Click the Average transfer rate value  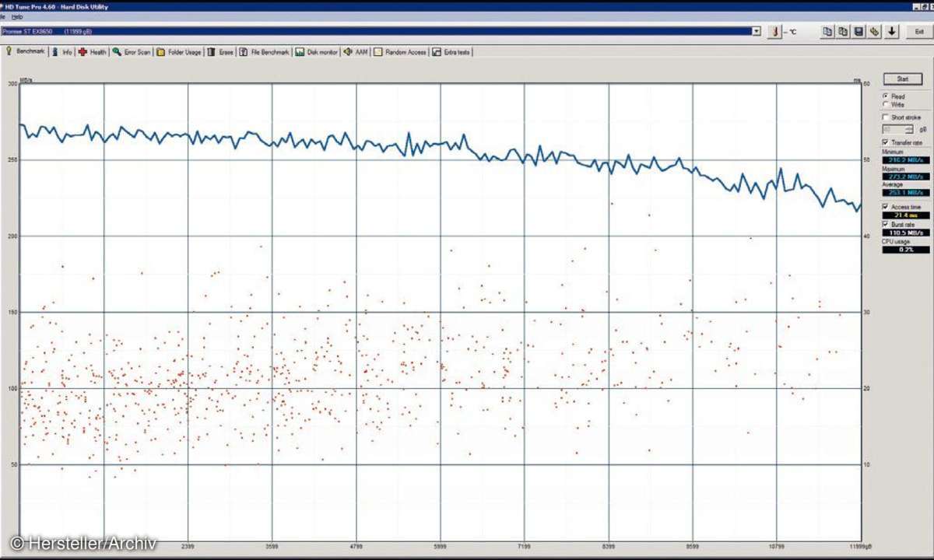(906, 192)
